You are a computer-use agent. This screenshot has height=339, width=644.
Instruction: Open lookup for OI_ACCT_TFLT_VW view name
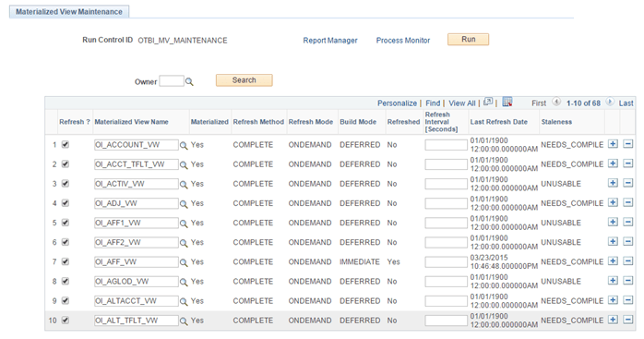(184, 164)
